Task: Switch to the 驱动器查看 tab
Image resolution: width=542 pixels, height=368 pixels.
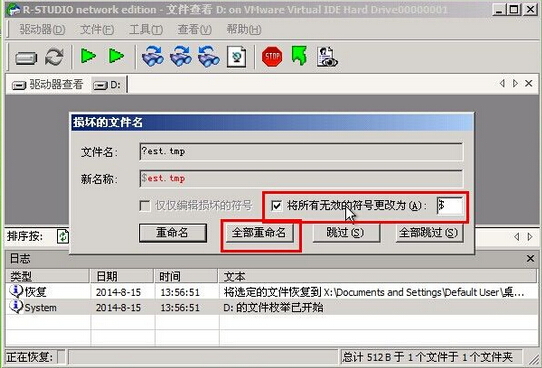Action: (48, 84)
